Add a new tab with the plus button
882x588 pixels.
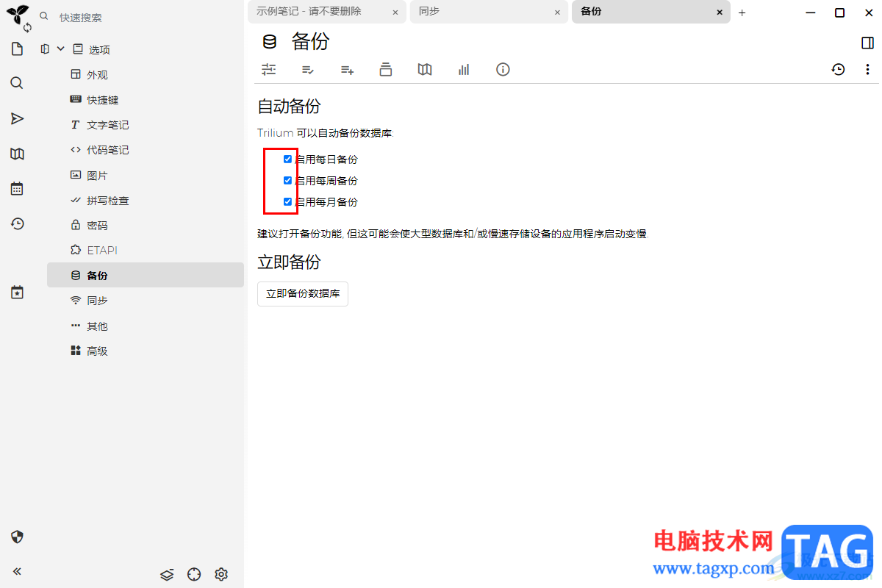[x=742, y=12]
